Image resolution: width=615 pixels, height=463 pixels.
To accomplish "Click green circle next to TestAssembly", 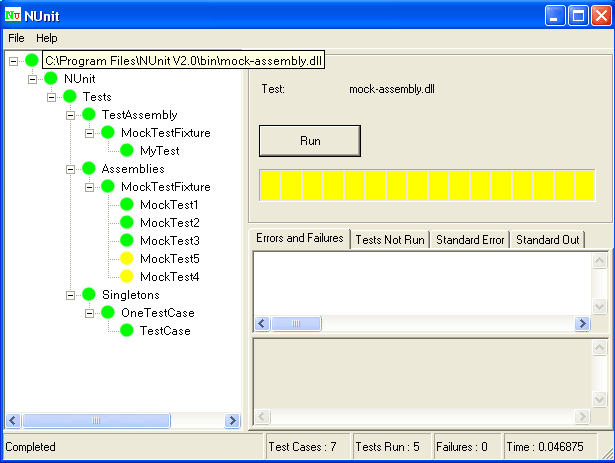I will 89,114.
